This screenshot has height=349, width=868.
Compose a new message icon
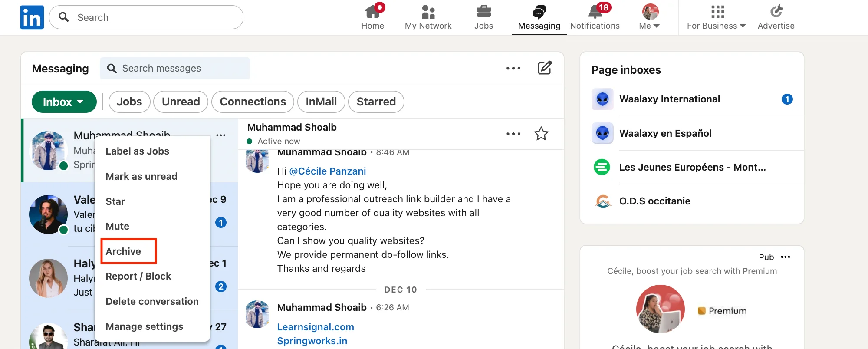tap(545, 68)
